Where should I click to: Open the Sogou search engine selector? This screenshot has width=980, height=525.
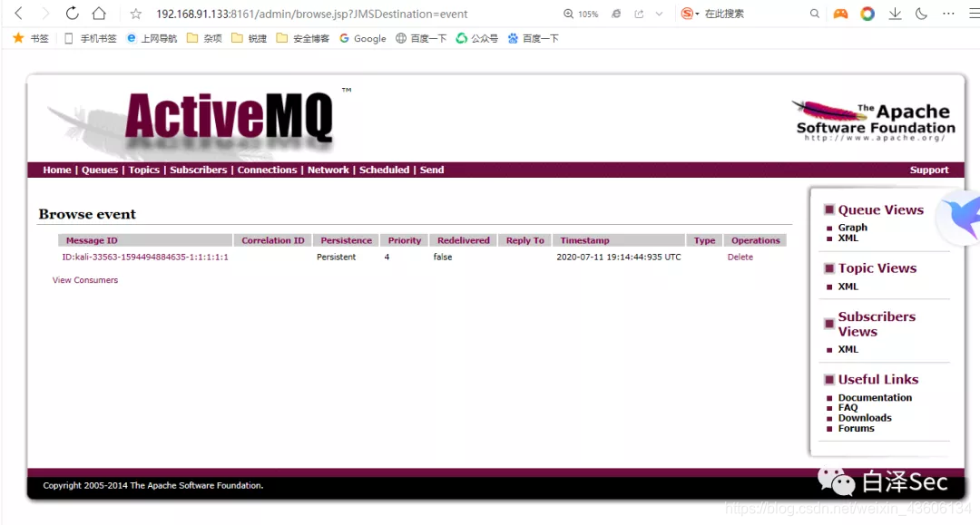690,13
